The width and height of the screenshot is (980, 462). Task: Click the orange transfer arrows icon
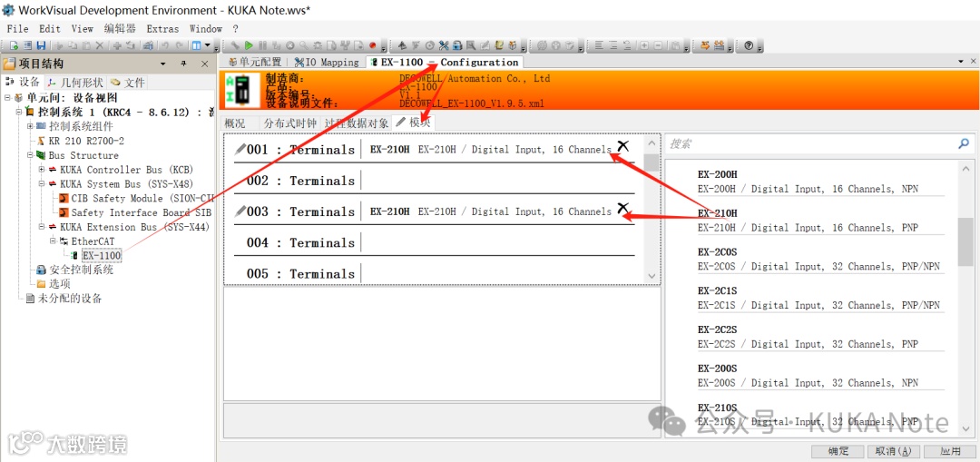click(x=705, y=45)
